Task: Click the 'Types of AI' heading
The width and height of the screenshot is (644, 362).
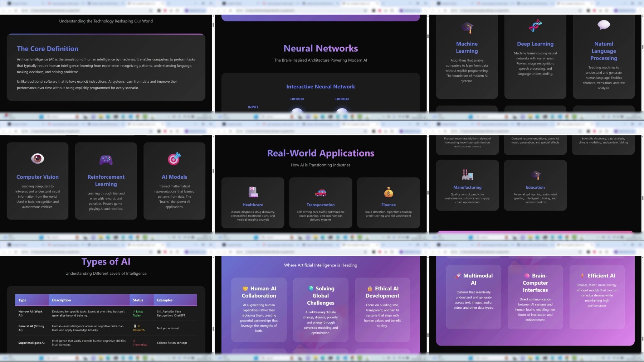Action: [x=106, y=262]
